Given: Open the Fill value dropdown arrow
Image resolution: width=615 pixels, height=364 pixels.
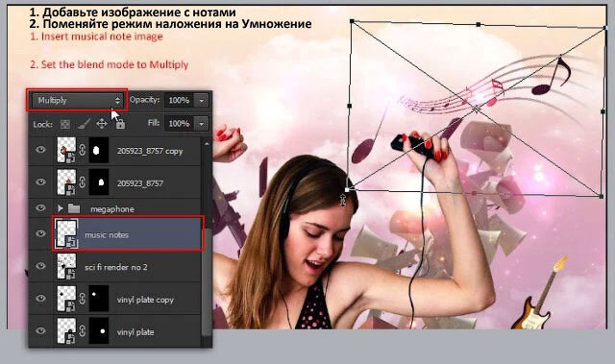Looking at the screenshot, I should [x=202, y=124].
